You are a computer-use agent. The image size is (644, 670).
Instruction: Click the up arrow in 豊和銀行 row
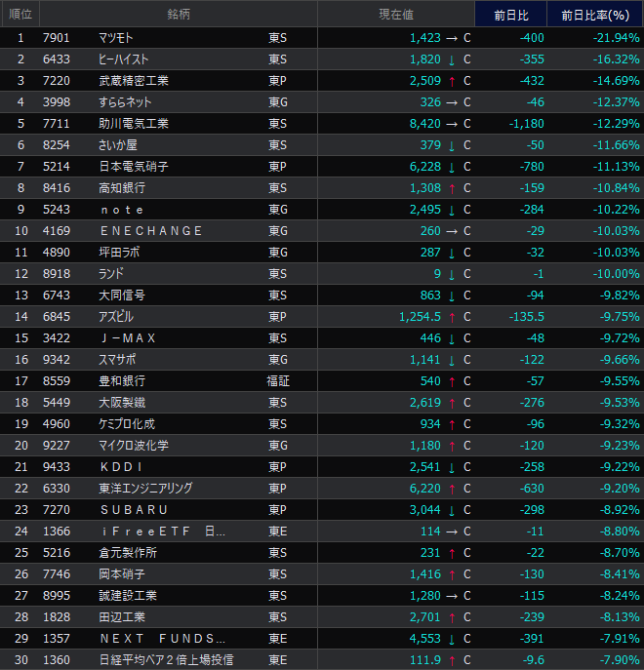(x=452, y=381)
